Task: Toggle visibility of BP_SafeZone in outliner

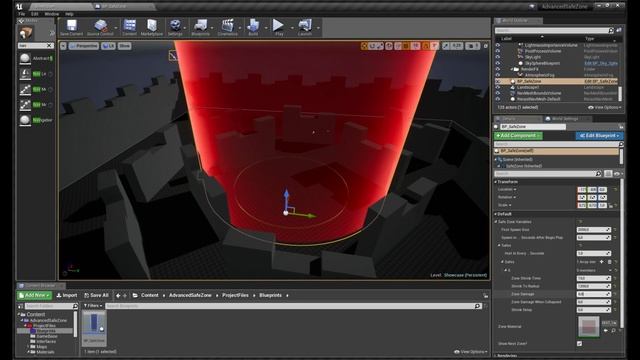Action: point(498,81)
